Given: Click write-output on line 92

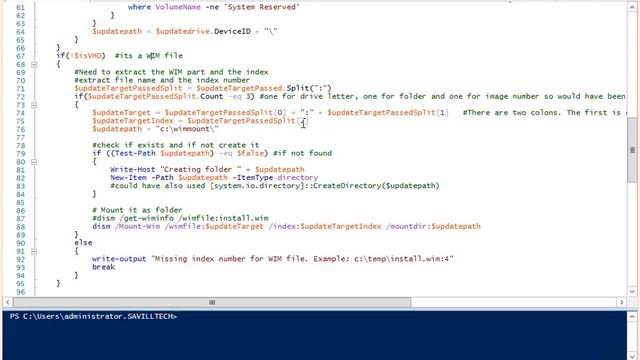Looking at the screenshot, I should click(x=119, y=259).
